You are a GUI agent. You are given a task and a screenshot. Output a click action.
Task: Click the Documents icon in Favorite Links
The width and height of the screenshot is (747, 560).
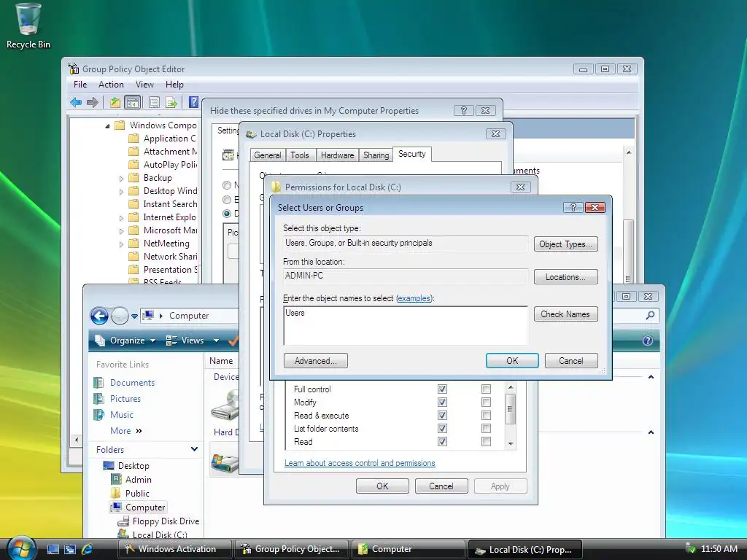[x=99, y=382]
